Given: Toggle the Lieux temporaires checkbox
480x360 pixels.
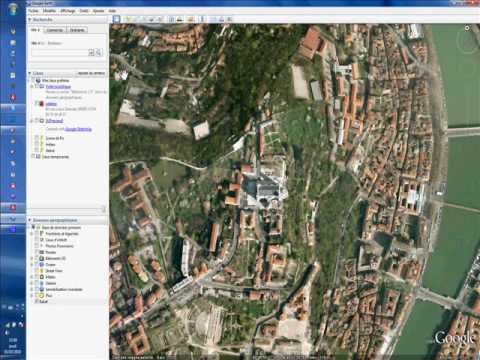Looking at the screenshot, I should click(x=33, y=156).
